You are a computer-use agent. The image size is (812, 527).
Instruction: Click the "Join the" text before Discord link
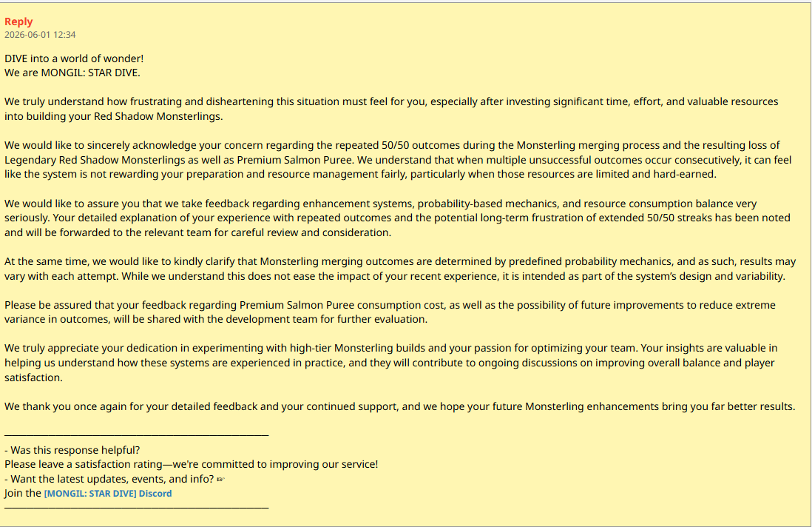(23, 493)
